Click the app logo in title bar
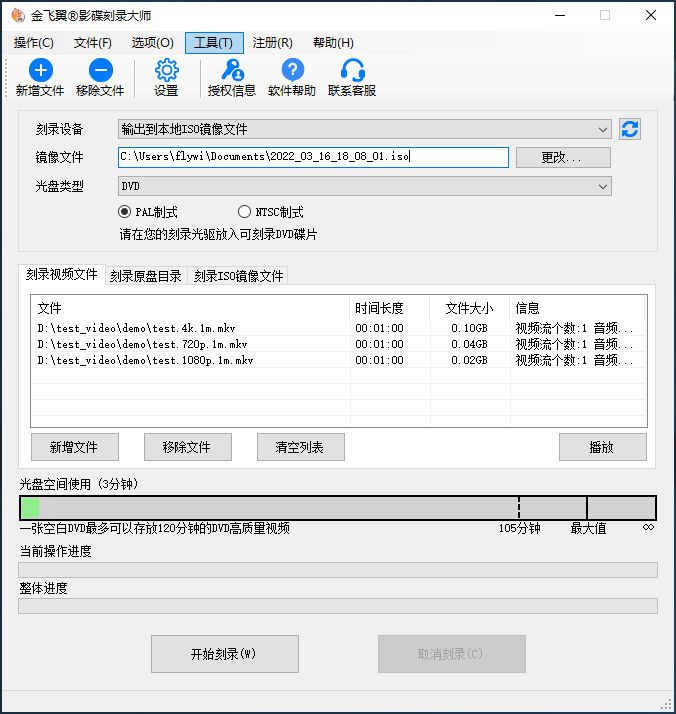Viewport: 676px width, 714px height. pyautogui.click(x=16, y=15)
